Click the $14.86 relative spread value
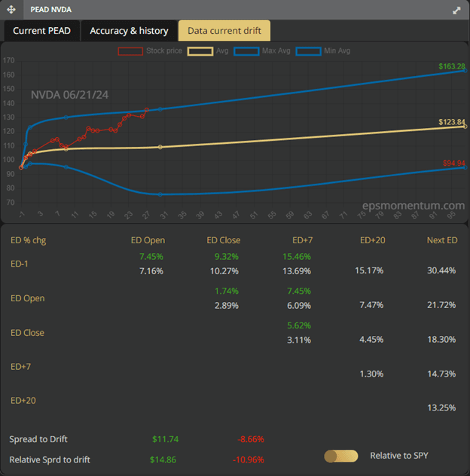 tap(163, 460)
